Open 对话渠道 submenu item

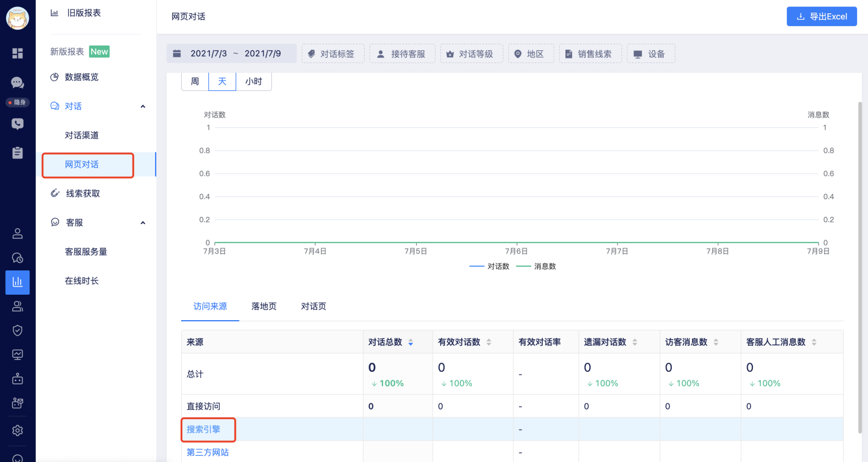click(x=82, y=135)
